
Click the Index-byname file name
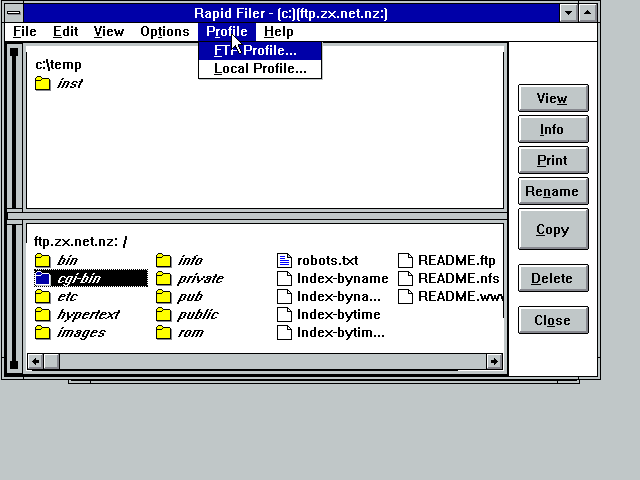click(x=343, y=278)
